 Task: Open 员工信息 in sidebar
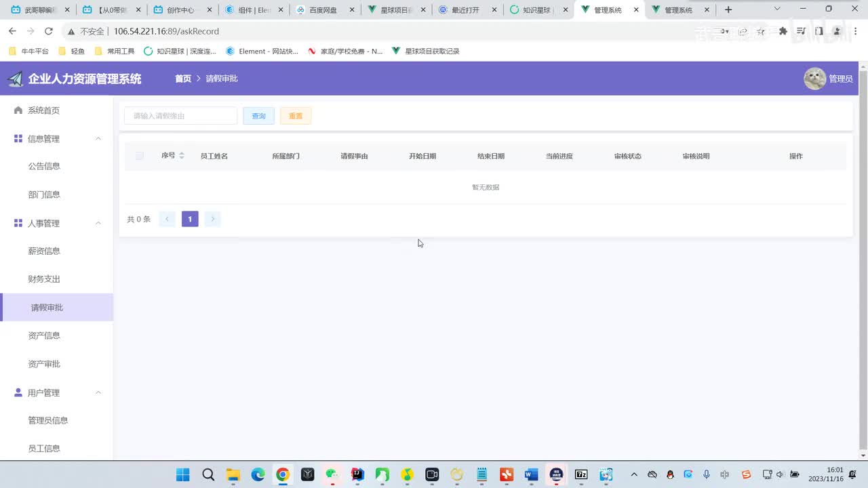56,449
